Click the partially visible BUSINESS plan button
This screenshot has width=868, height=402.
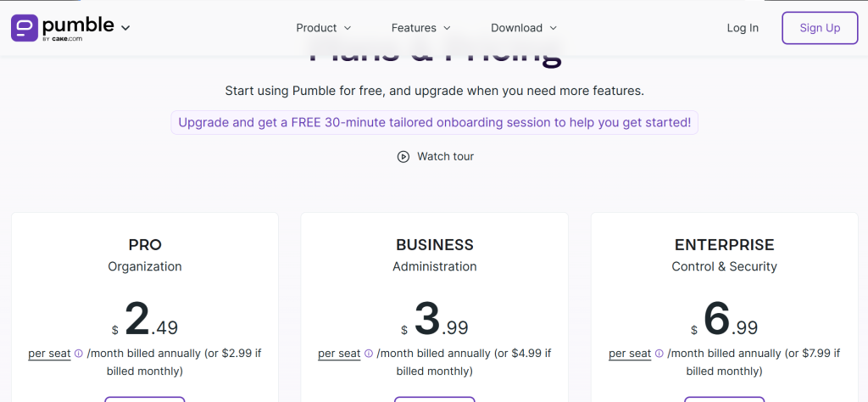pos(435,399)
